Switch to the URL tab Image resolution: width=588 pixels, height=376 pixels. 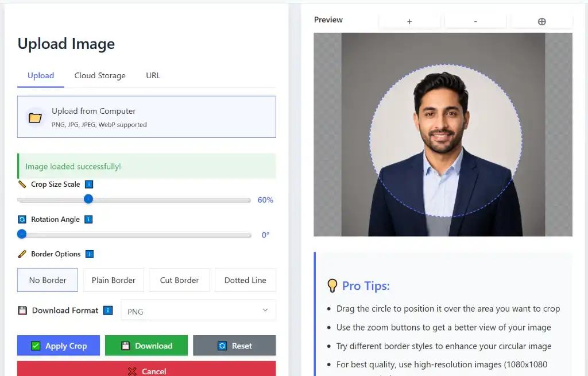tap(153, 75)
